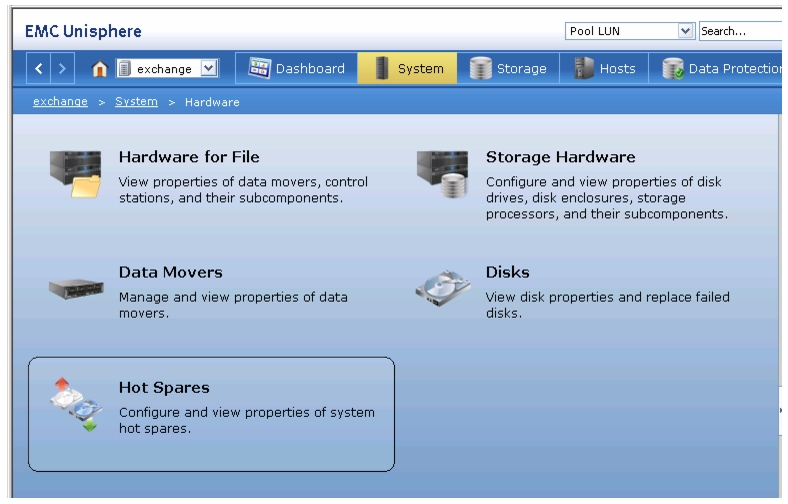Click the back navigation arrow
The width and height of the screenshot is (788, 504).
pyautogui.click(x=38, y=68)
